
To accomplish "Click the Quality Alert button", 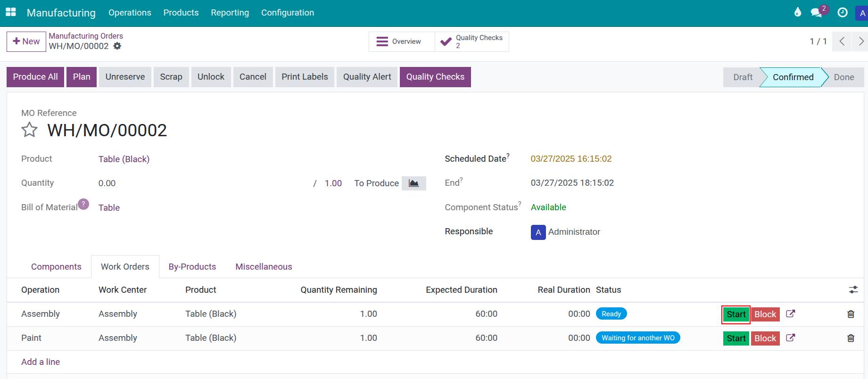I will point(367,77).
